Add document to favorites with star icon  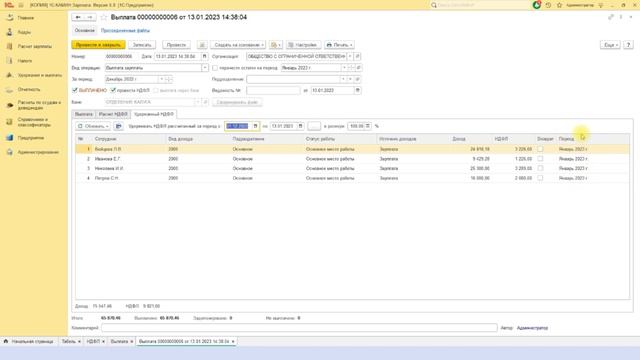104,17
